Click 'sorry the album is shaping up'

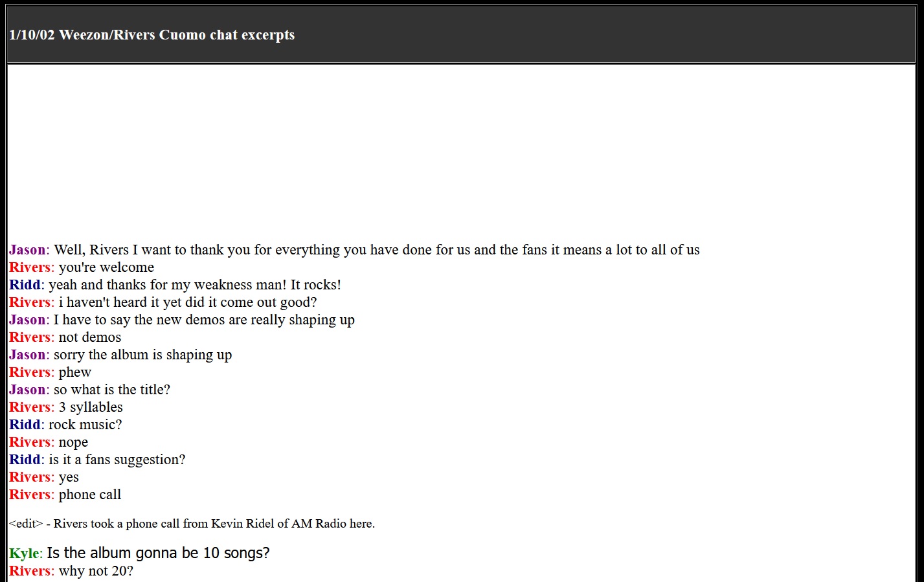click(x=142, y=355)
